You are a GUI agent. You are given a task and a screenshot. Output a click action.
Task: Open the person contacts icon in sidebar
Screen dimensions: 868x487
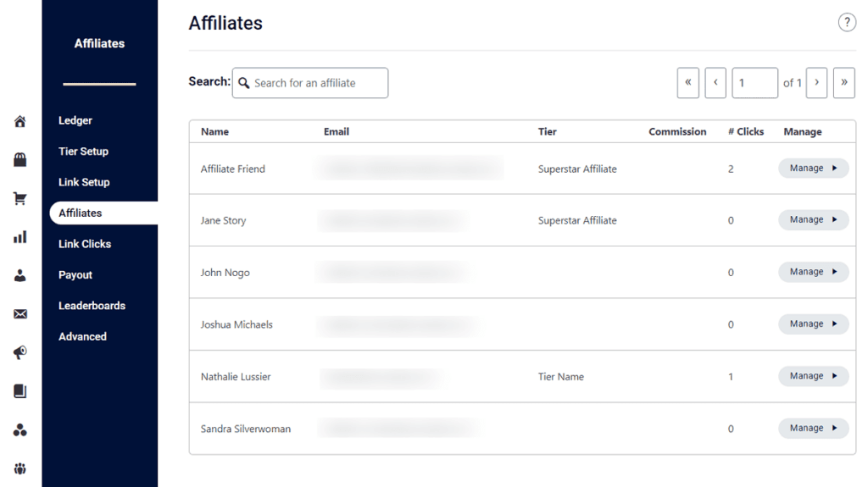coord(20,275)
